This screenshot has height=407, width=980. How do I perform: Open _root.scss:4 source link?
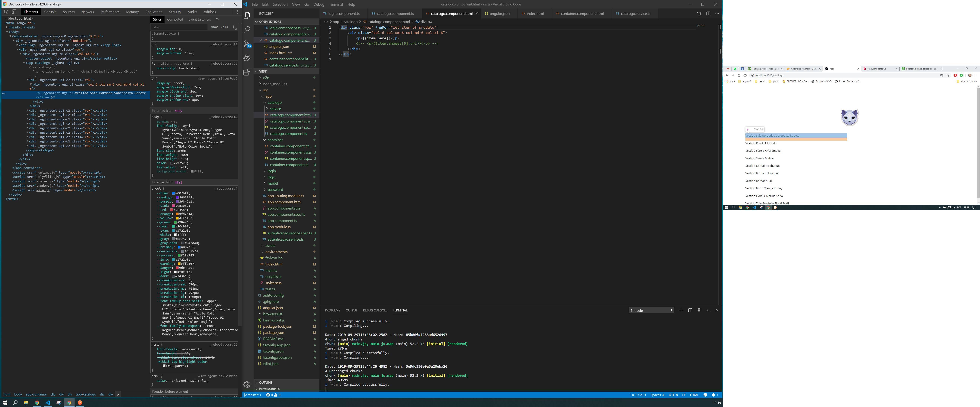pos(226,188)
